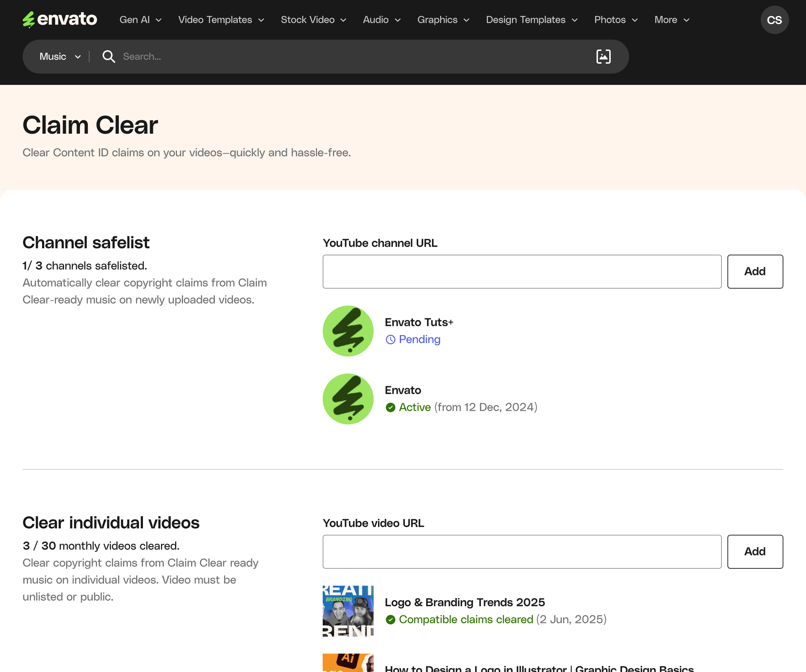Viewport: 806px width, 672px height.
Task: Click the Envato channel avatar
Action: coord(348,399)
